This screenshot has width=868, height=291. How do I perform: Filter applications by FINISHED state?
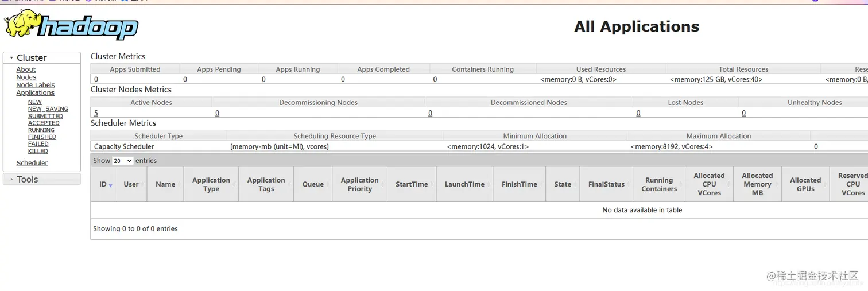42,137
